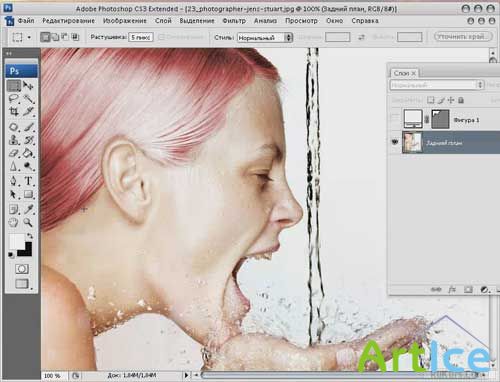This screenshot has height=382, width=500.
Task: Open the Файл menu
Action: 26,21
